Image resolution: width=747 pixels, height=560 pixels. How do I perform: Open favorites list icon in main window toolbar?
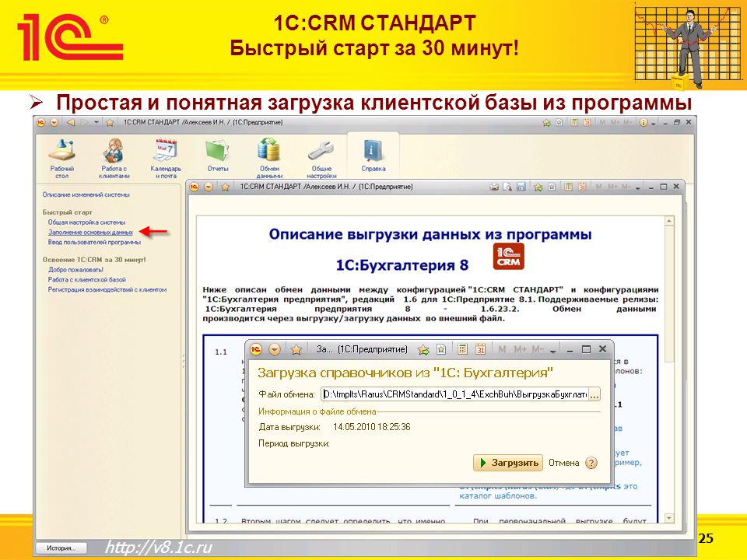(559, 122)
